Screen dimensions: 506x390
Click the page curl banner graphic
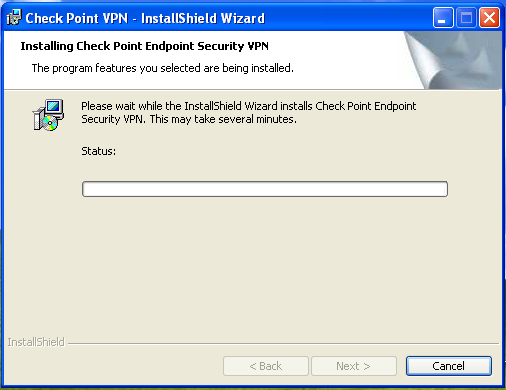click(453, 60)
